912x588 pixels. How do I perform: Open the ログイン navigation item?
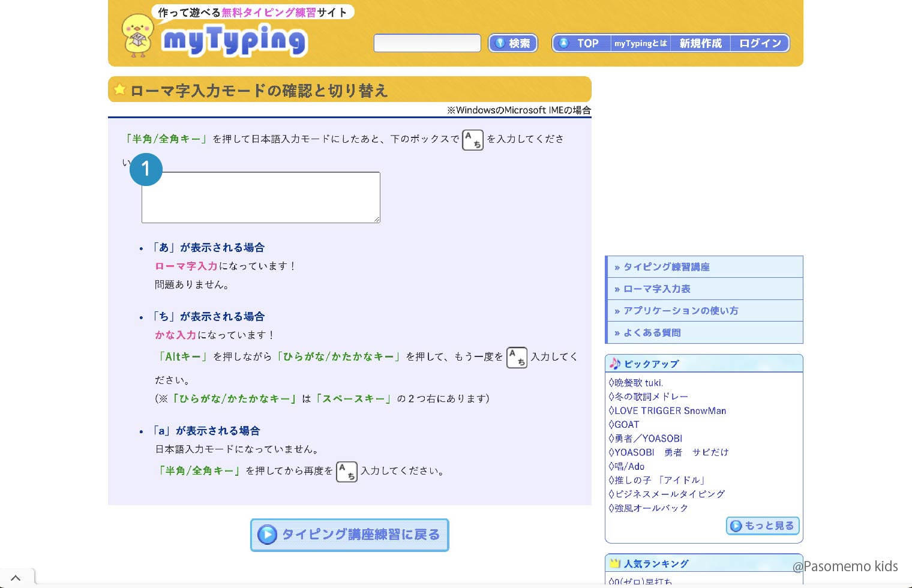(760, 43)
